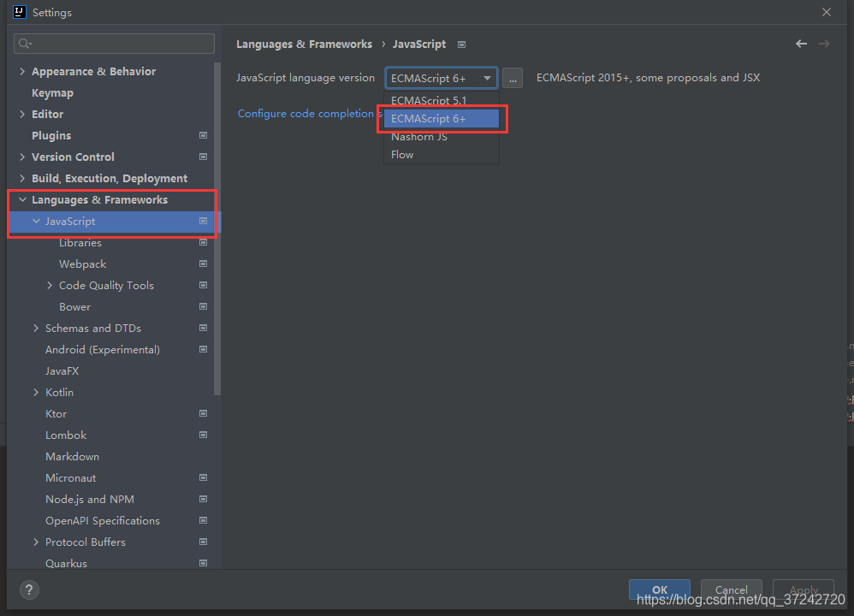Choose ECMAScript 6+ from dropdown list
Screen dimensions: 854x616
point(442,119)
